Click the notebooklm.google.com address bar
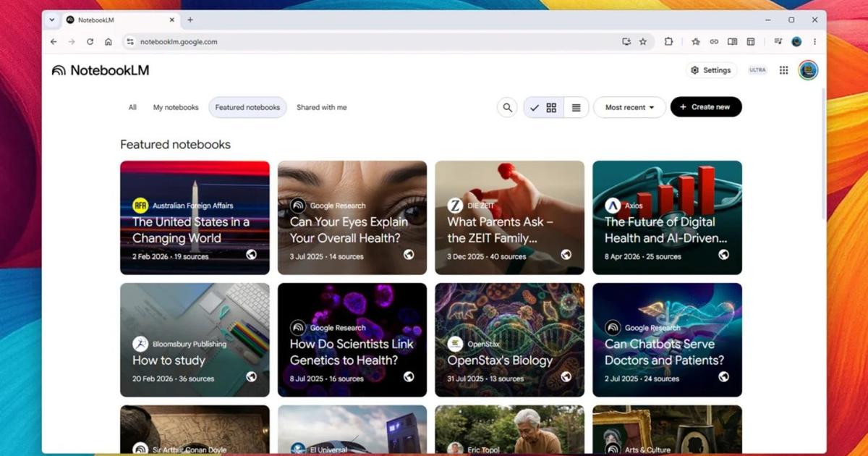 pos(388,42)
